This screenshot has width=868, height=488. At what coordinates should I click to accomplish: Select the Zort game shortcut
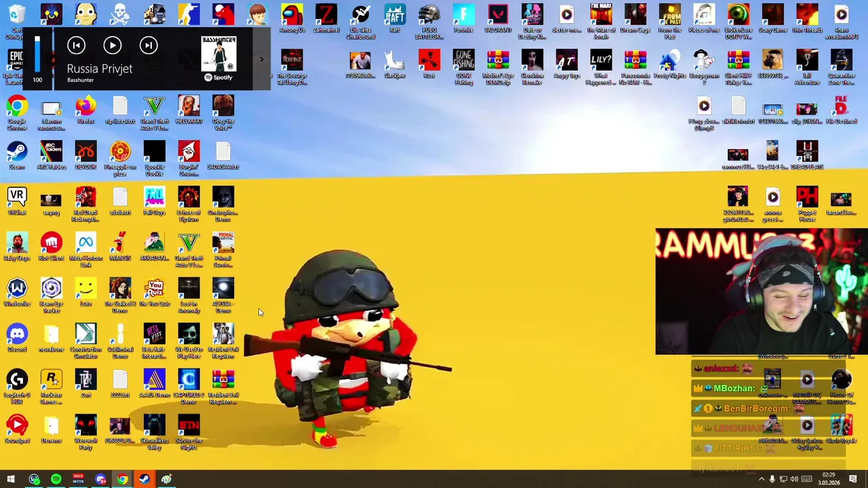(x=85, y=384)
